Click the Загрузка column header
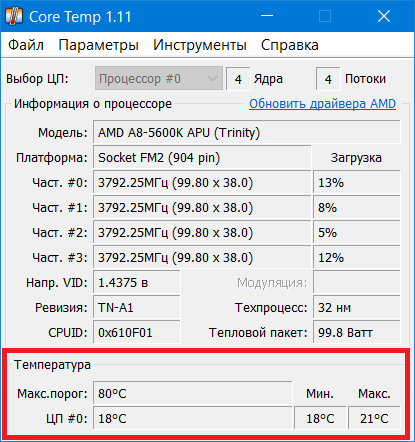 pos(356,157)
